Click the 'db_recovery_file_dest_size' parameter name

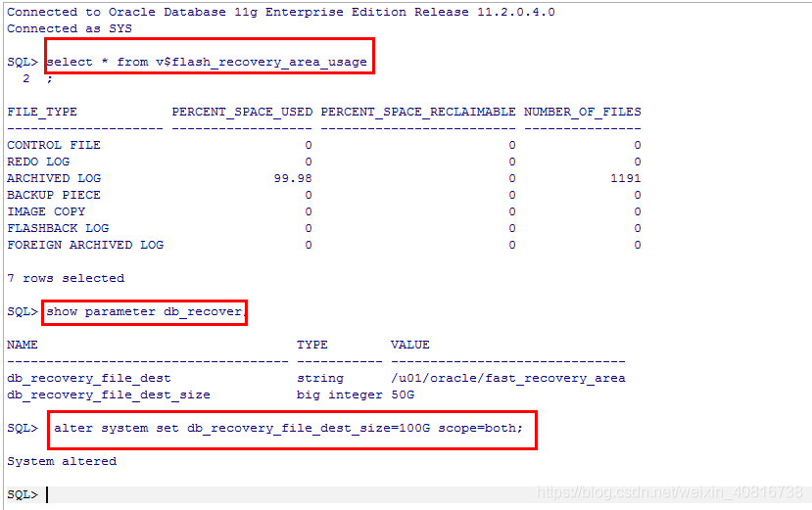(109, 394)
